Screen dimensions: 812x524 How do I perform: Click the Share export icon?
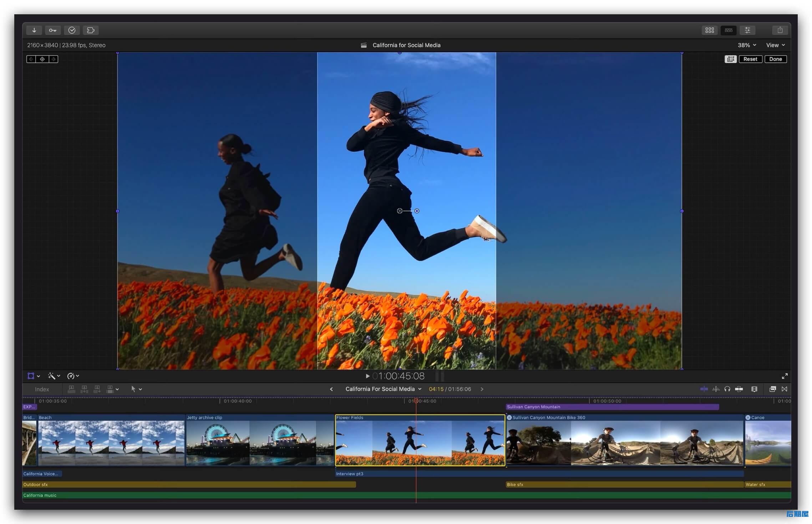[x=780, y=30]
